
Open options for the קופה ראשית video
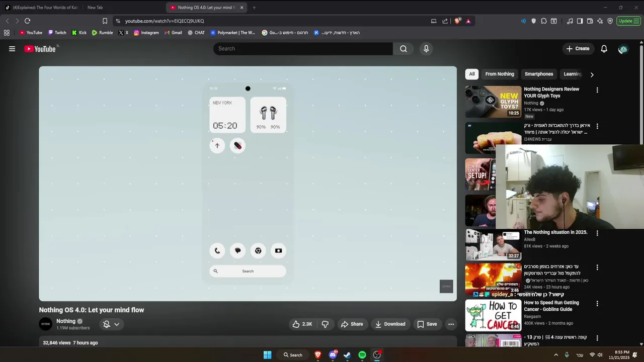pyautogui.click(x=597, y=338)
